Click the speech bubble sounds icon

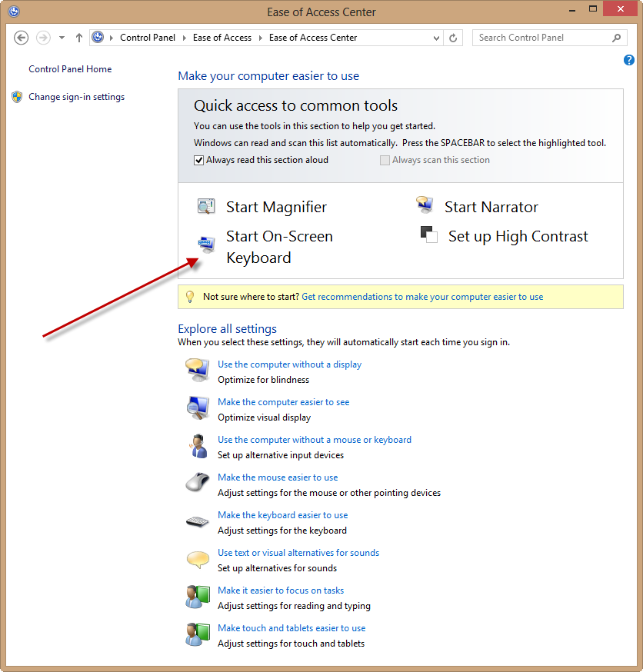pos(197,559)
